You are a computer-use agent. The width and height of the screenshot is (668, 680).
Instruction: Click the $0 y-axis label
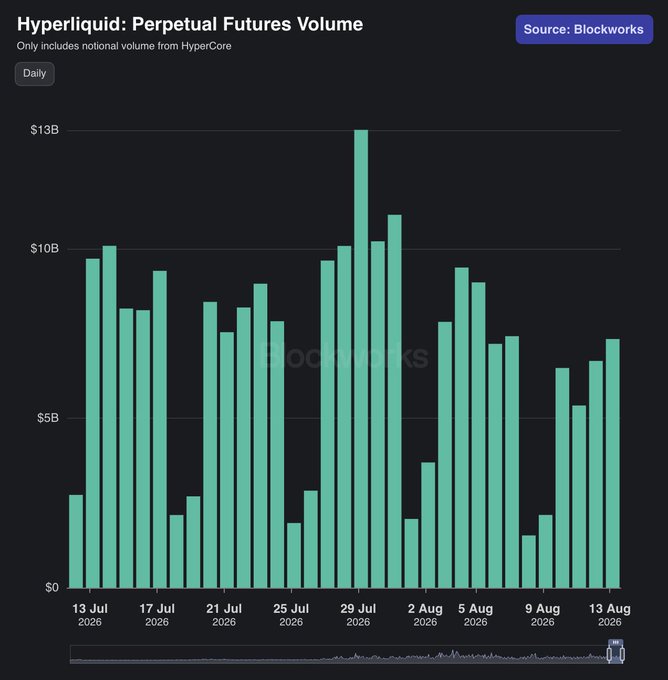[x=52, y=587]
